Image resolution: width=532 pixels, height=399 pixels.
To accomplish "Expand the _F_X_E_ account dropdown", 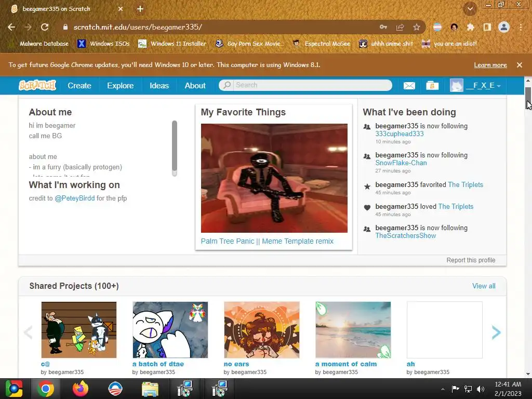I will click(475, 86).
